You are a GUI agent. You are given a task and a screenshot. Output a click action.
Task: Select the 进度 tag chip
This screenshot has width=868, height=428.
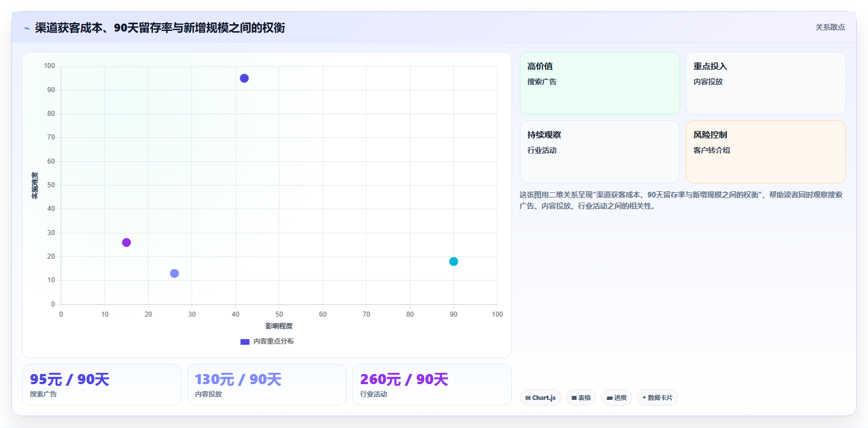[x=617, y=398]
